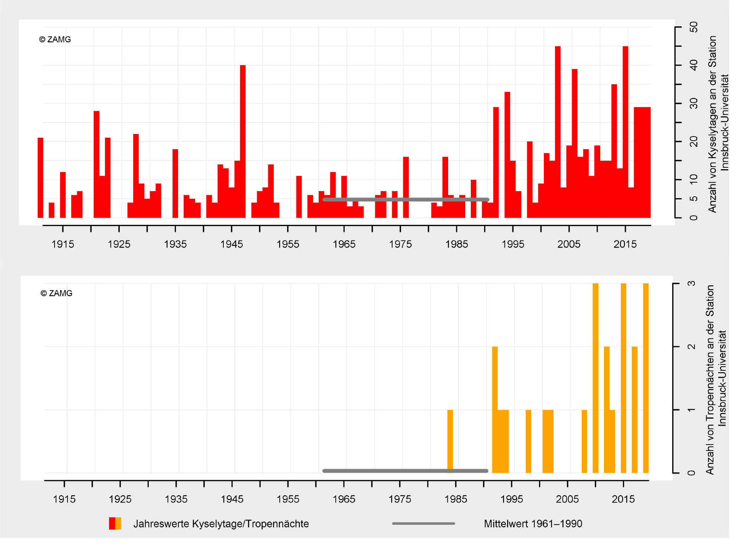Click the 1965 label on the top x-axis
Screen dimensions: 752x560
point(344,244)
